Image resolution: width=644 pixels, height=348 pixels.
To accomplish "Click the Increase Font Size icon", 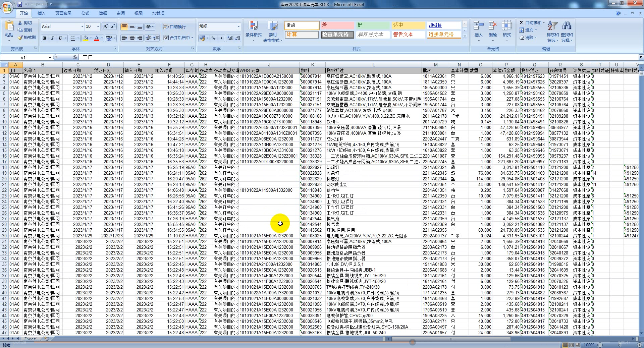I will point(105,26).
